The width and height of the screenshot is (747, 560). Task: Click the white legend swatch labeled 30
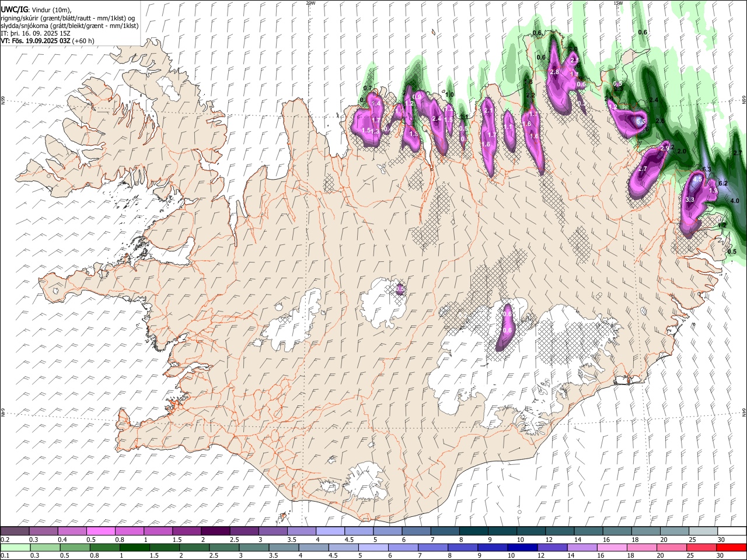pos(731,531)
